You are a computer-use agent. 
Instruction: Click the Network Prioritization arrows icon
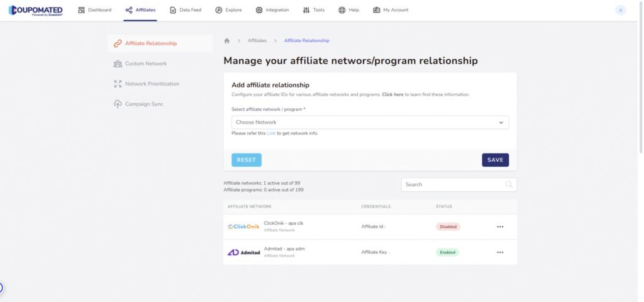tap(118, 84)
